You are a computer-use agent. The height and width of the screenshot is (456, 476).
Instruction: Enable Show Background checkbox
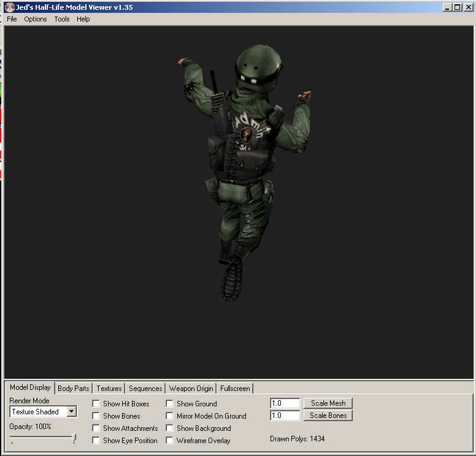coord(169,428)
